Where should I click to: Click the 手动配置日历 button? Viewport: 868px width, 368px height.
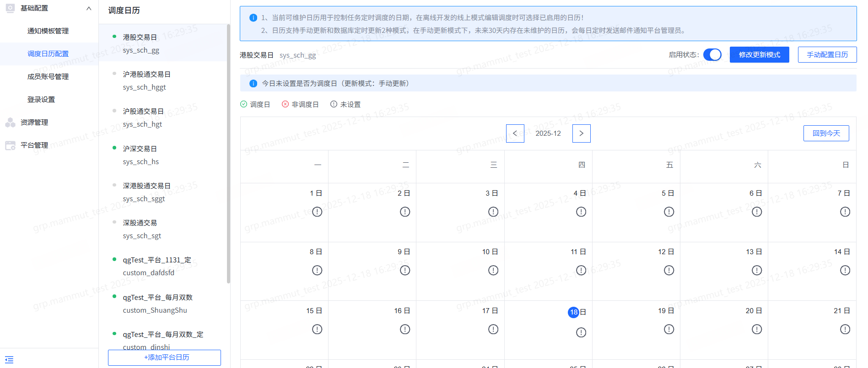coord(827,55)
